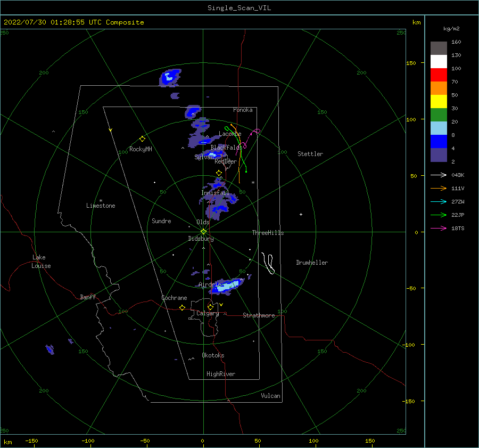Click the gray 130-160 kg/m2 color swatch
Image resolution: width=479 pixels, height=448 pixels.
pos(439,48)
